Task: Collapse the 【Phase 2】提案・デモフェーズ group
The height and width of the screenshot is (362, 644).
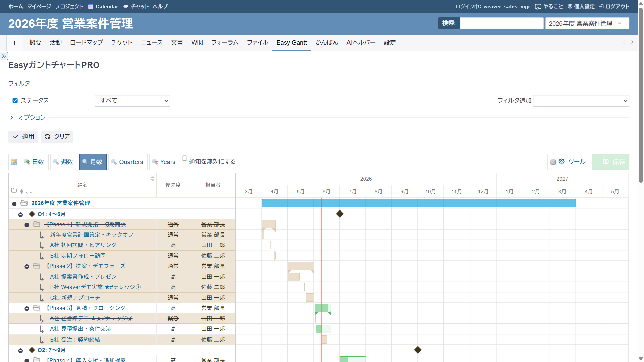Action: [x=27, y=267]
